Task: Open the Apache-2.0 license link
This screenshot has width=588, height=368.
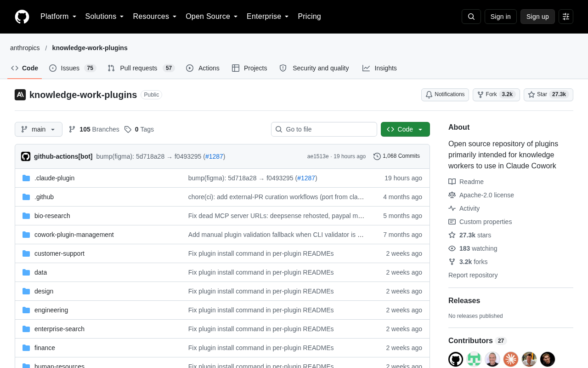Action: pos(486,195)
